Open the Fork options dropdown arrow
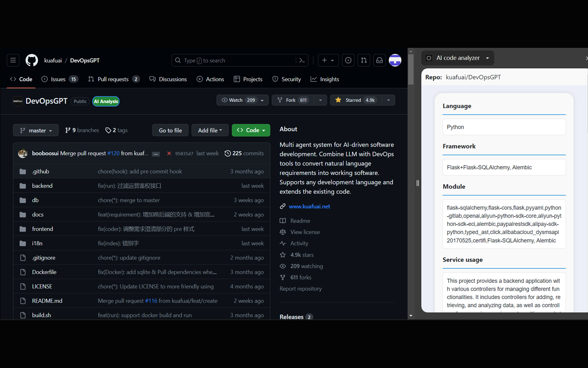Viewport: 588px width, 368px height. [x=320, y=100]
